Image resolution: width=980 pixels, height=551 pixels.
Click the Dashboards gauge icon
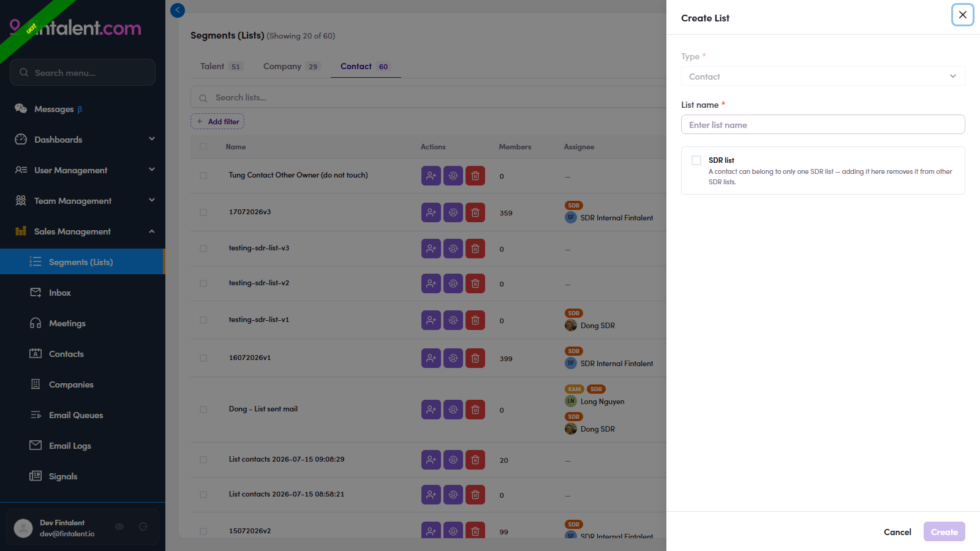[x=21, y=139]
